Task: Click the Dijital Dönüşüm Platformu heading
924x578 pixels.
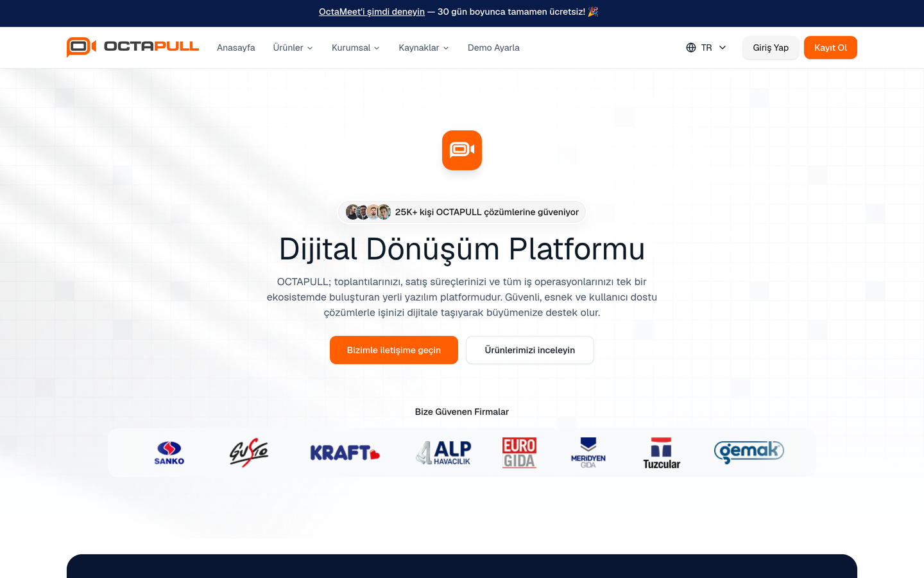Action: click(462, 249)
